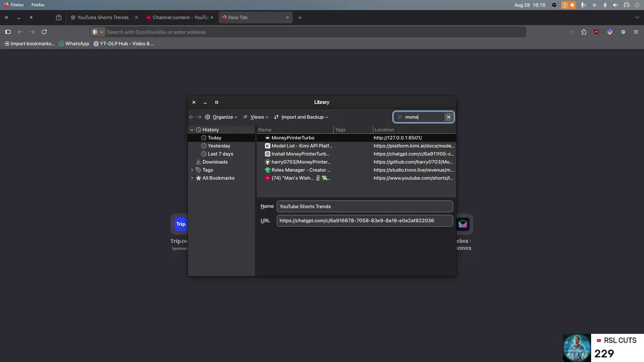Open the Organize dropdown menu
The height and width of the screenshot is (362, 644).
click(x=221, y=117)
